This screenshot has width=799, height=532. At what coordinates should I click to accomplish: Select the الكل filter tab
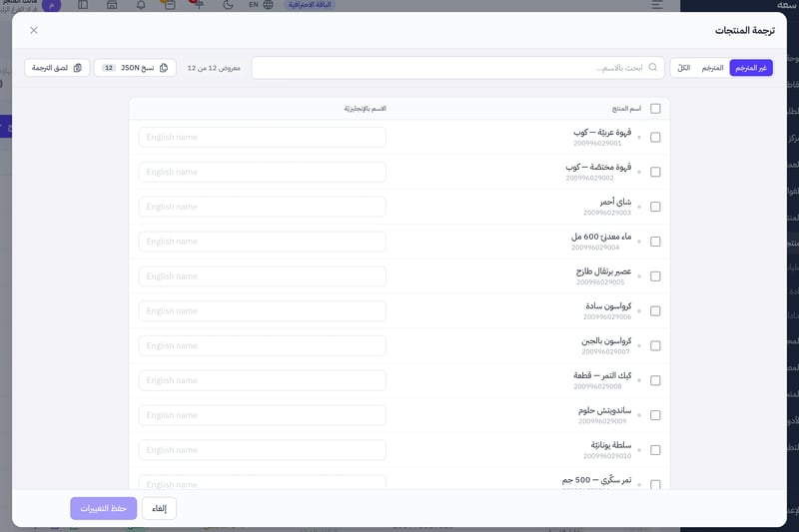tap(684, 68)
